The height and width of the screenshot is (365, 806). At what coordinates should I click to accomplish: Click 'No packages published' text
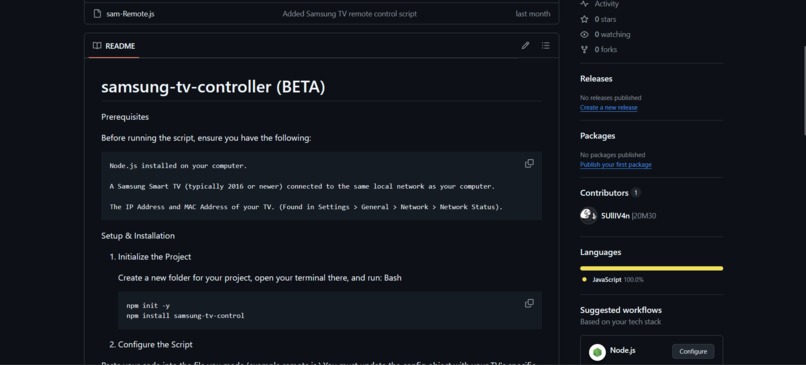pos(613,155)
